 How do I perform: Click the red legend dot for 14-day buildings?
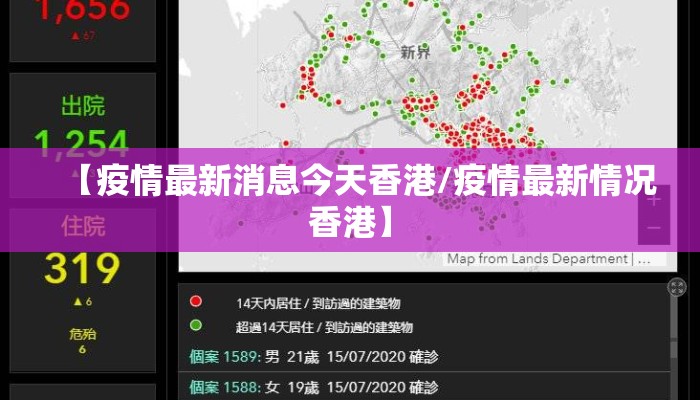click(x=196, y=301)
